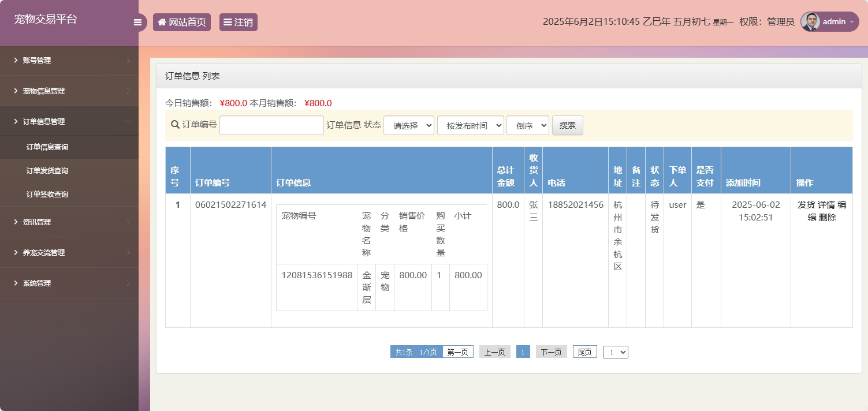Click the admin user avatar
Screen dimensions: 868x411
(x=810, y=22)
